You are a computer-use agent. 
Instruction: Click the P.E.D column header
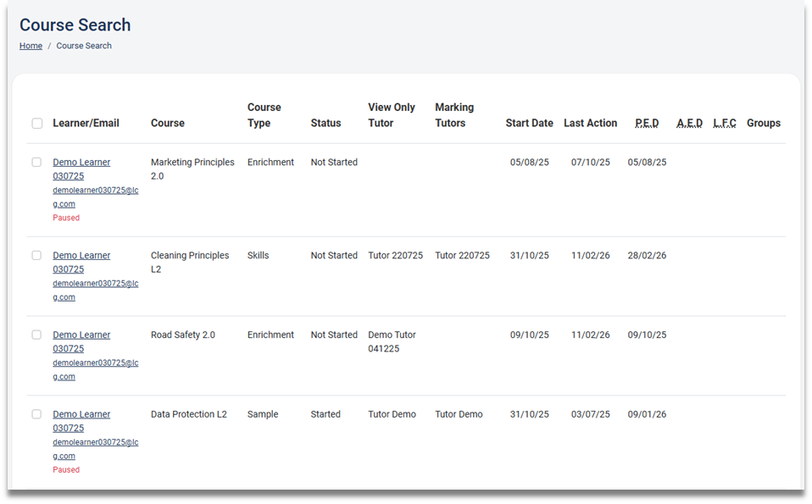point(647,124)
